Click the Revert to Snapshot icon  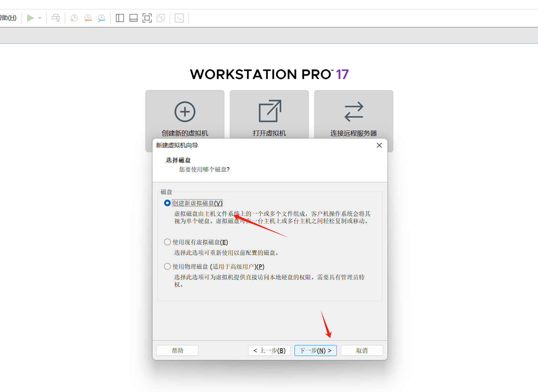[88, 18]
